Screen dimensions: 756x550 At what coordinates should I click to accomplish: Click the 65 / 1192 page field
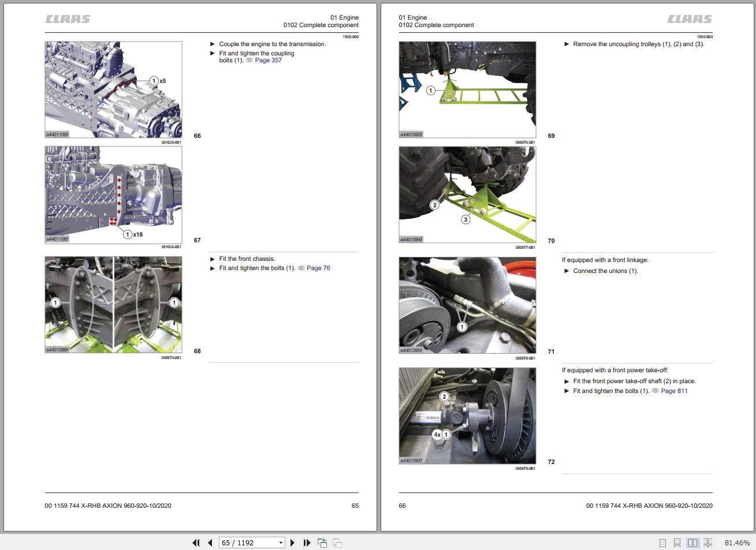(x=247, y=542)
